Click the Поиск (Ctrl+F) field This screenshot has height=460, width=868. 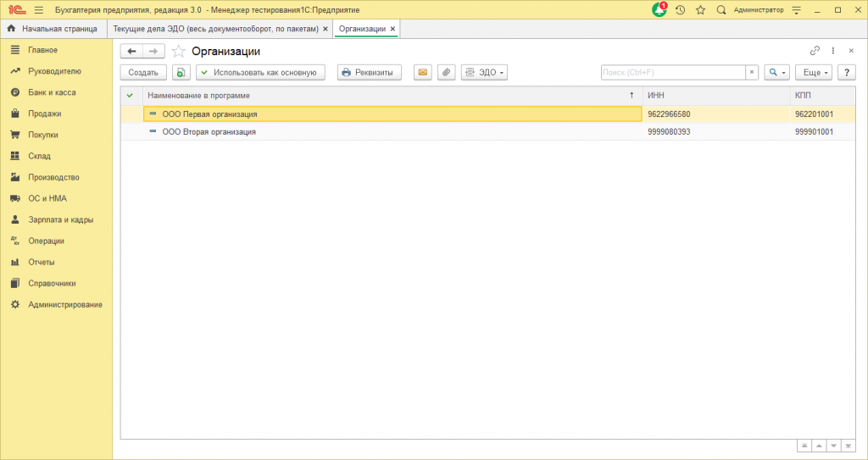click(673, 73)
